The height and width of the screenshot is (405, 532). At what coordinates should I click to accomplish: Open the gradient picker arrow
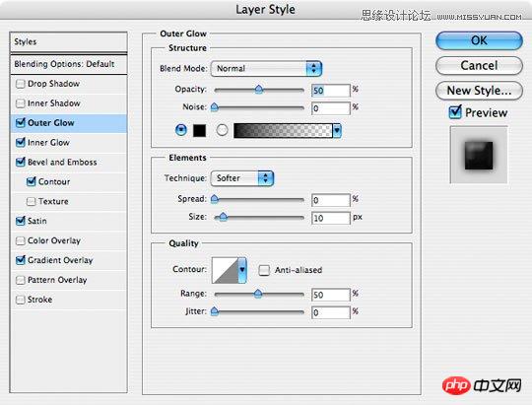point(337,130)
